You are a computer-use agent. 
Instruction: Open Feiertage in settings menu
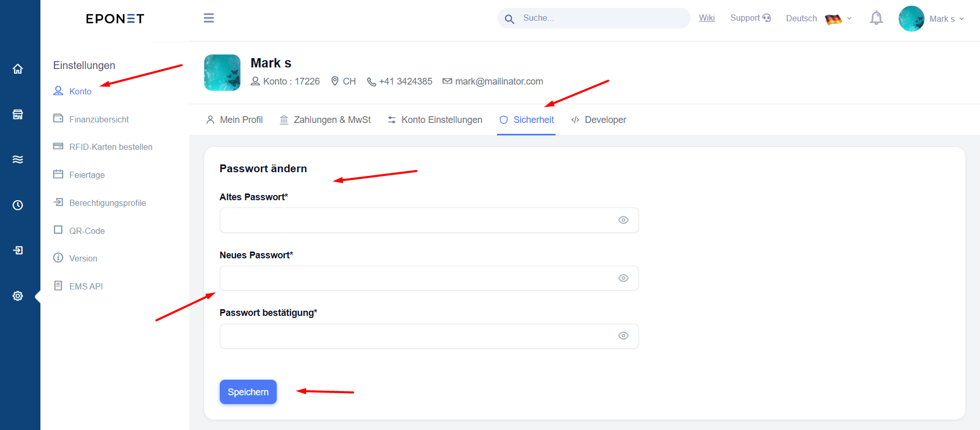(79, 175)
